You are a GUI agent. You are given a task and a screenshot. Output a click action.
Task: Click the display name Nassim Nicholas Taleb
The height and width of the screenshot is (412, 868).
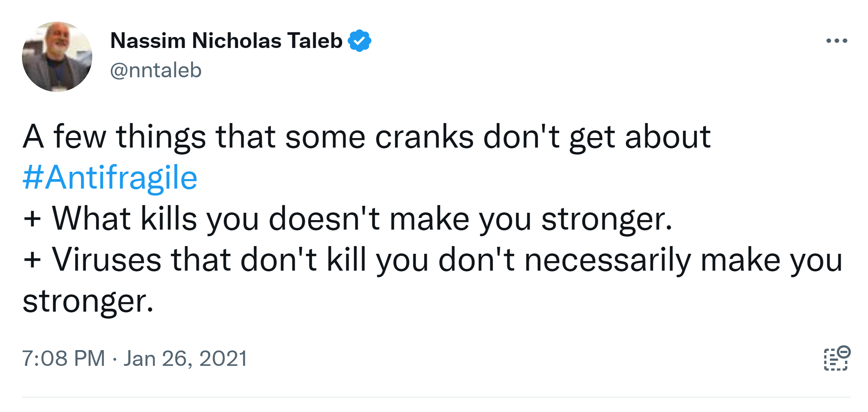click(x=226, y=41)
